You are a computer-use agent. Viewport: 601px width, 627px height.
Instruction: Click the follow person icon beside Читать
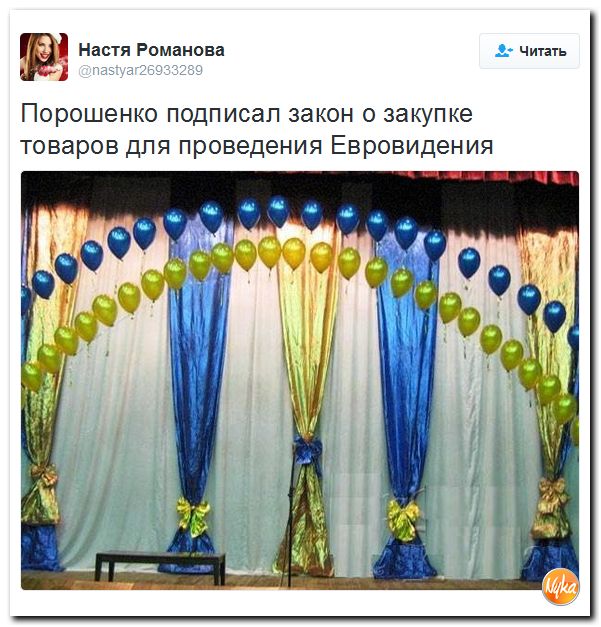coord(503,51)
